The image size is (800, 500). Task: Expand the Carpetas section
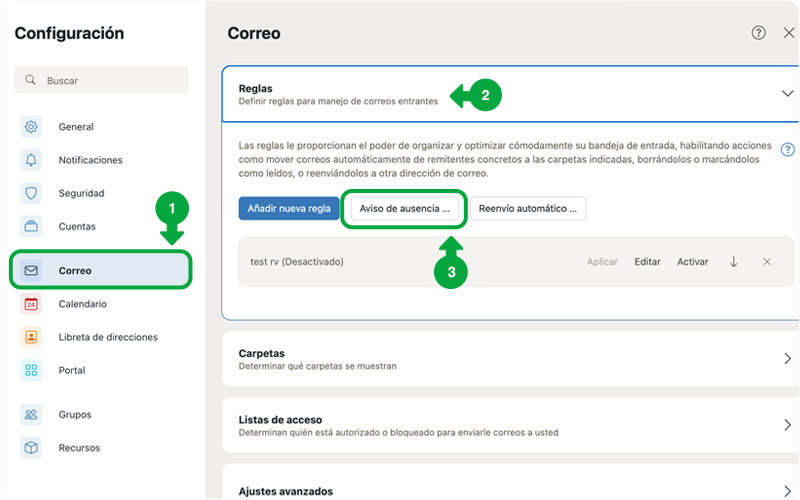[x=786, y=358]
